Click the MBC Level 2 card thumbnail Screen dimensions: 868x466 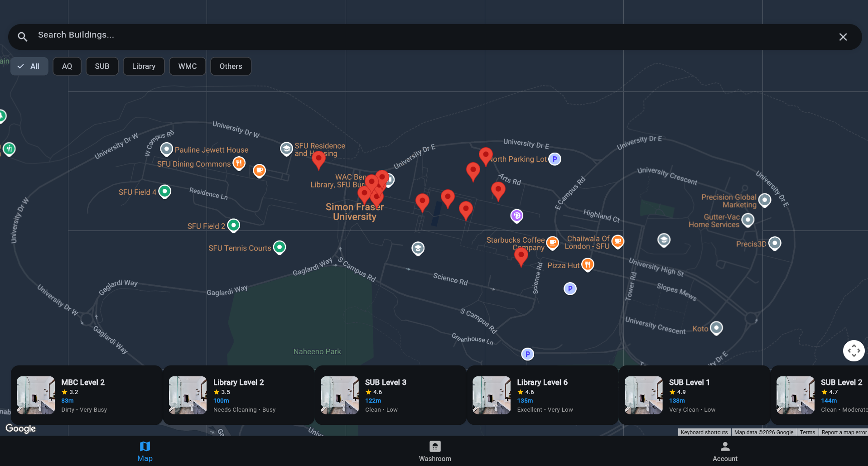pos(36,395)
